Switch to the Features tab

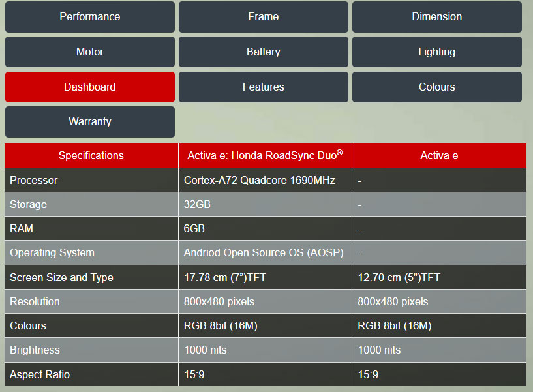click(x=264, y=87)
